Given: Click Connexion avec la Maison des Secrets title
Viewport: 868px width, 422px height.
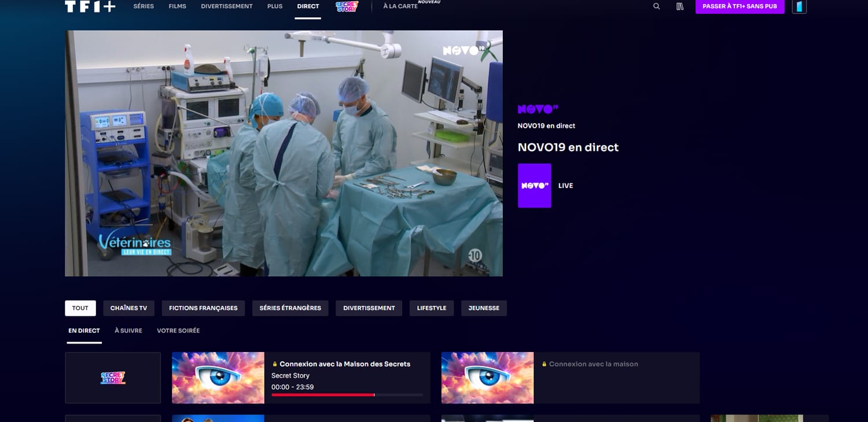Looking at the screenshot, I should [345, 364].
